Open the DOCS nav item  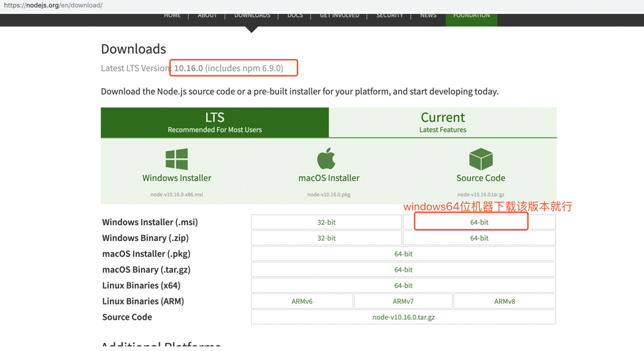click(295, 16)
